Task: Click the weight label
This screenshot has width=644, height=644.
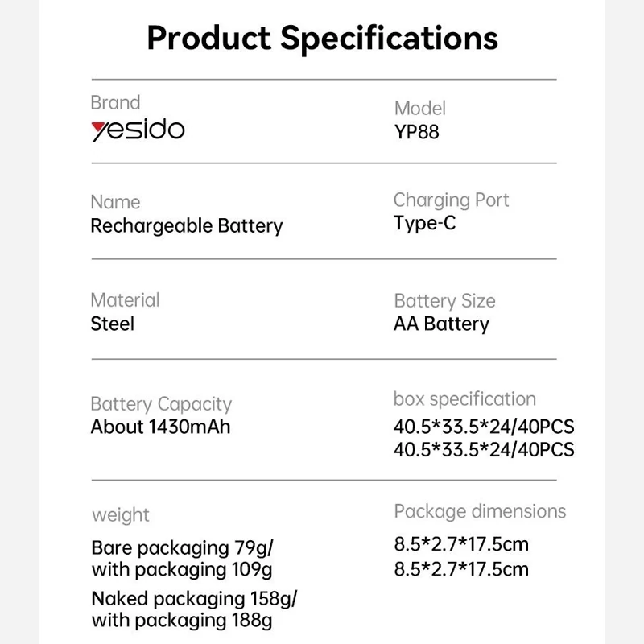Action: [121, 514]
